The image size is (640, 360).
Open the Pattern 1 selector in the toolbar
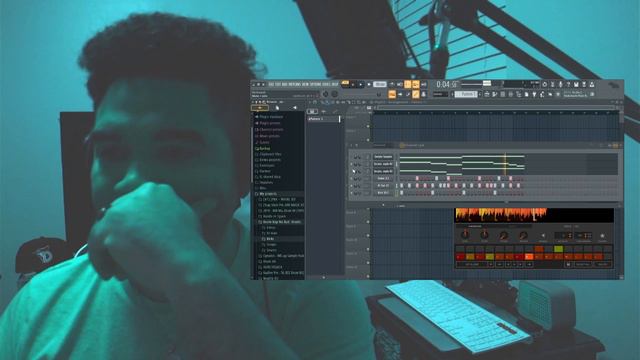(466, 94)
